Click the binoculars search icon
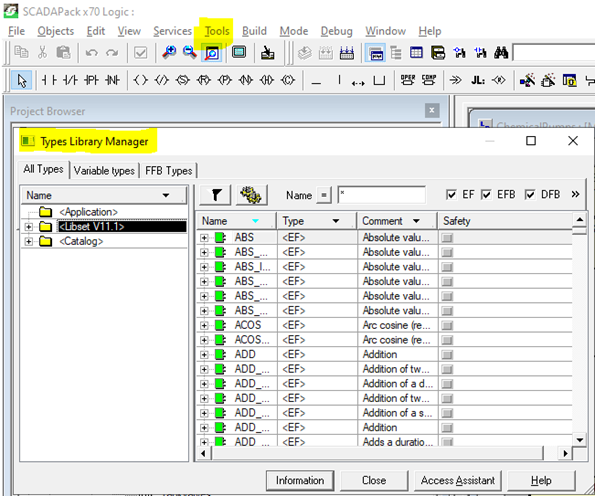595x496 pixels. tap(501, 52)
